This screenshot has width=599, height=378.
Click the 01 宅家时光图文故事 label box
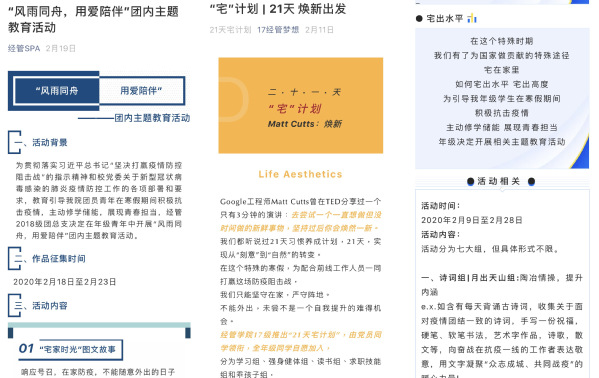[71, 349]
